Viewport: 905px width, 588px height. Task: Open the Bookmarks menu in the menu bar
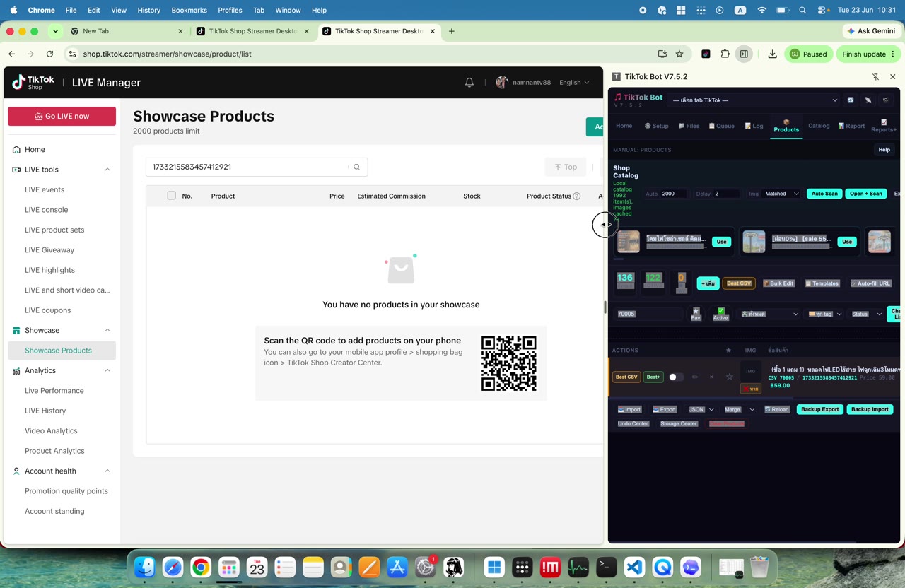[x=189, y=10]
